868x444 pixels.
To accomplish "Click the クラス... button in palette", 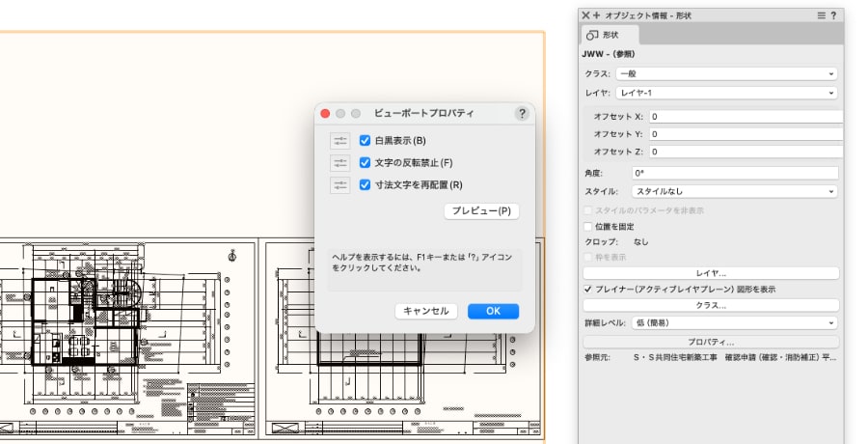I will [711, 305].
